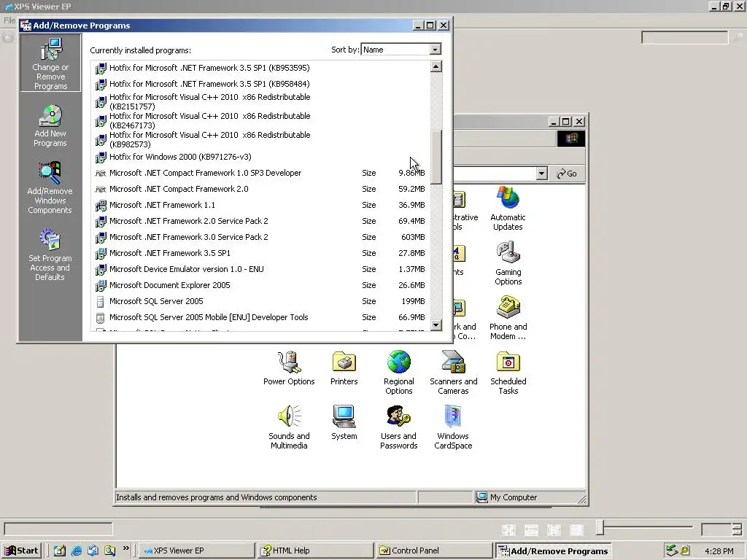Open Set Program Access and Defaults
The width and height of the screenshot is (747, 560).
pyautogui.click(x=50, y=254)
